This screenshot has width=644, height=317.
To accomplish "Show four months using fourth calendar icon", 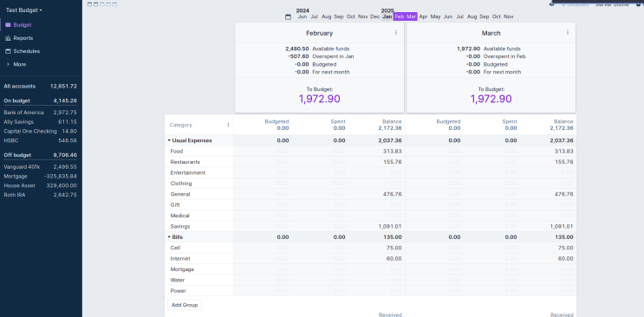I will coord(108,4).
